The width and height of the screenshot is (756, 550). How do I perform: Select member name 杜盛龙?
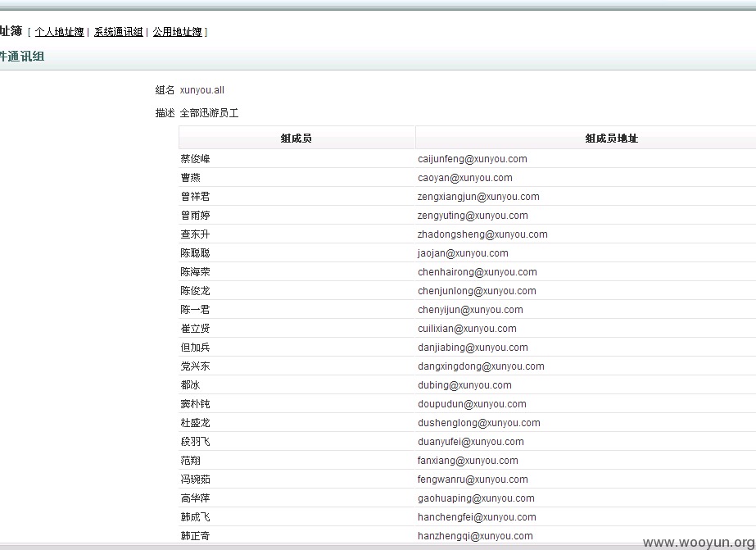195,423
